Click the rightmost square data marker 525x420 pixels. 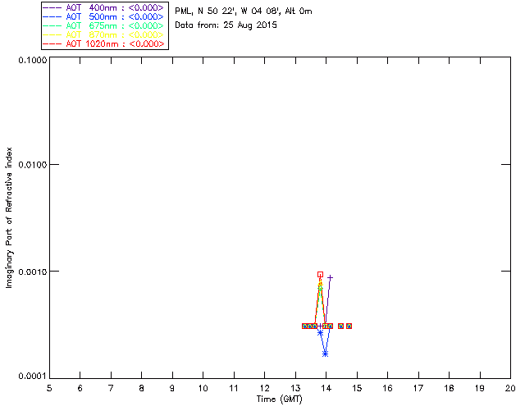(349, 326)
